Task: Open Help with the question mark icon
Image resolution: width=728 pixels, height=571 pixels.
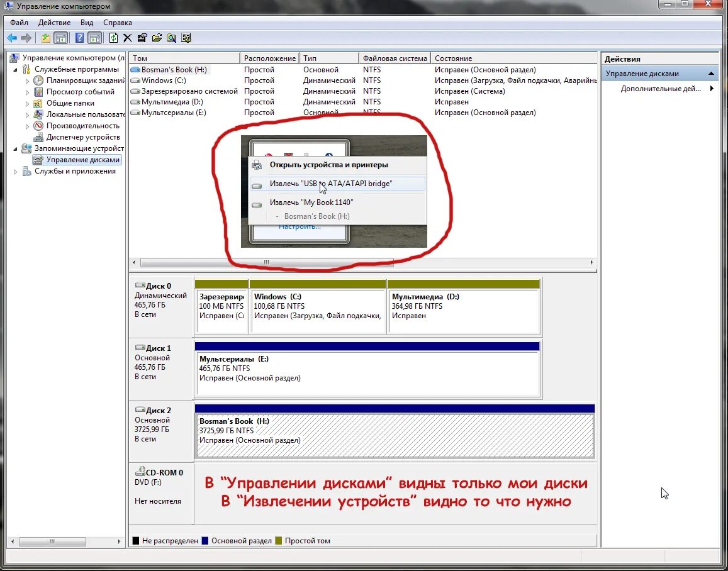Action: tap(79, 38)
